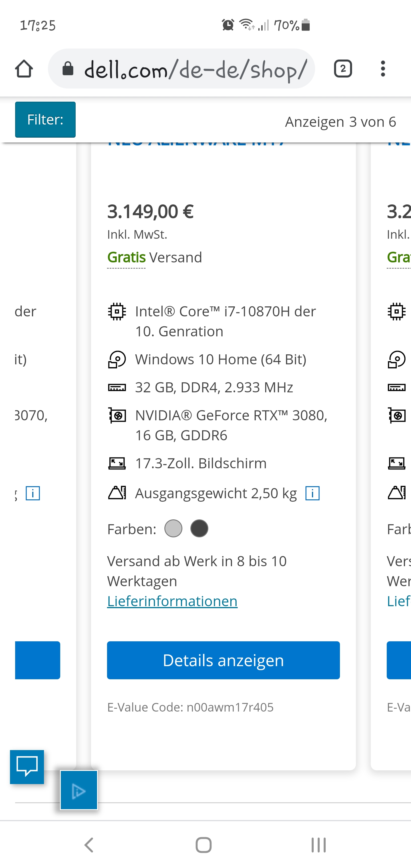The image size is (411, 868).
Task: Click info icon next to Ausgangsgewicht 2,50 kg
Action: [312, 494]
